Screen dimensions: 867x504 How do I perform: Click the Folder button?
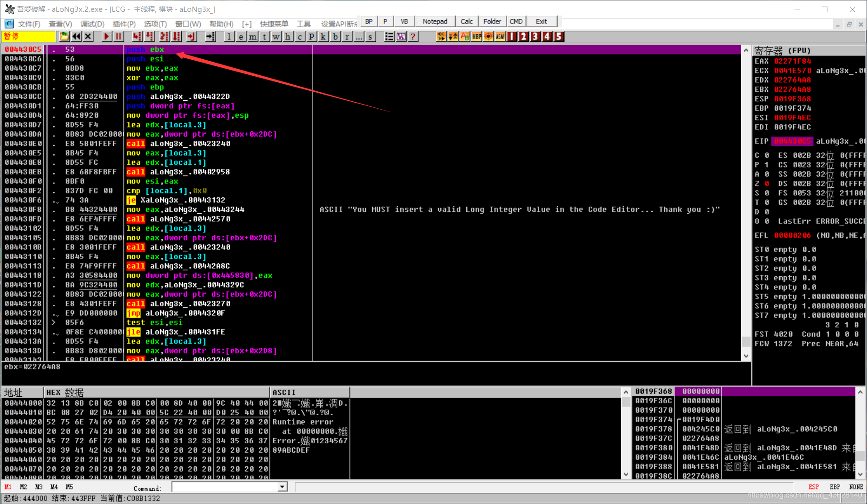tap(492, 22)
